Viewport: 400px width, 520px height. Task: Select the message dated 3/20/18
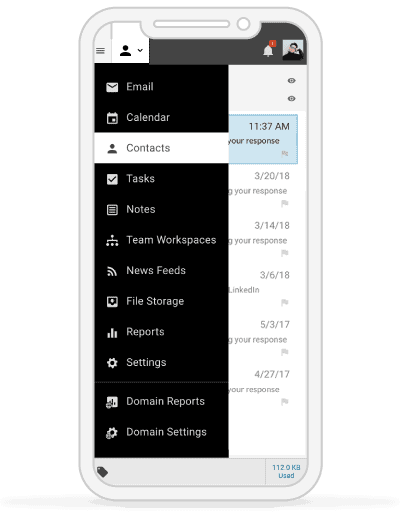[263, 189]
